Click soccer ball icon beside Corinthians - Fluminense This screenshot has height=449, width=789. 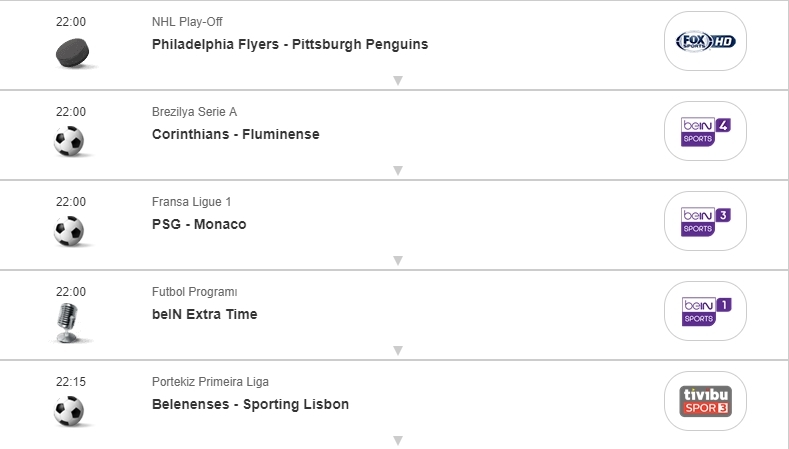point(69,141)
